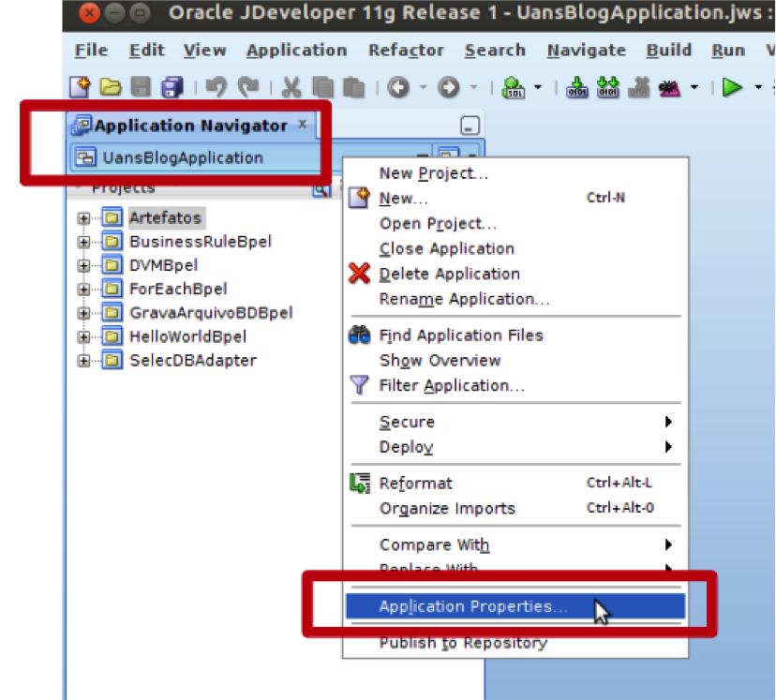This screenshot has height=700, width=776.
Task: Click the Back navigation arrow icon
Action: click(398, 87)
